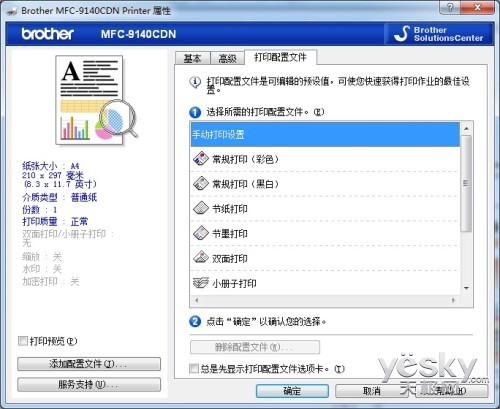Click the info icon beside profile description
This screenshot has height=409, width=500.
tap(195, 82)
